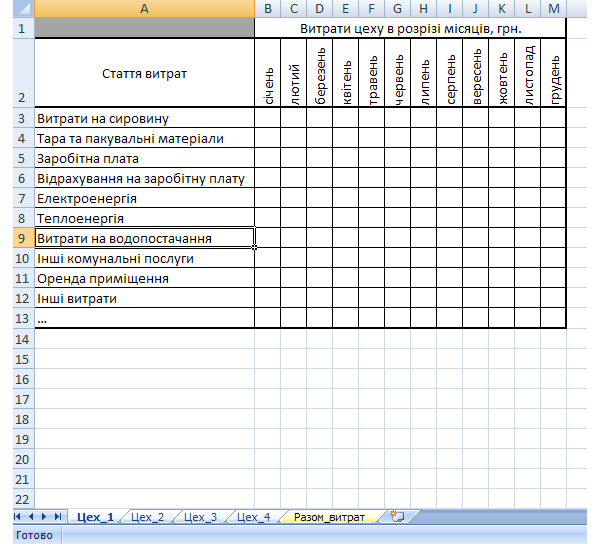This screenshot has height=544, width=600.
Task: Click next sheet navigation arrow
Action: click(x=44, y=517)
